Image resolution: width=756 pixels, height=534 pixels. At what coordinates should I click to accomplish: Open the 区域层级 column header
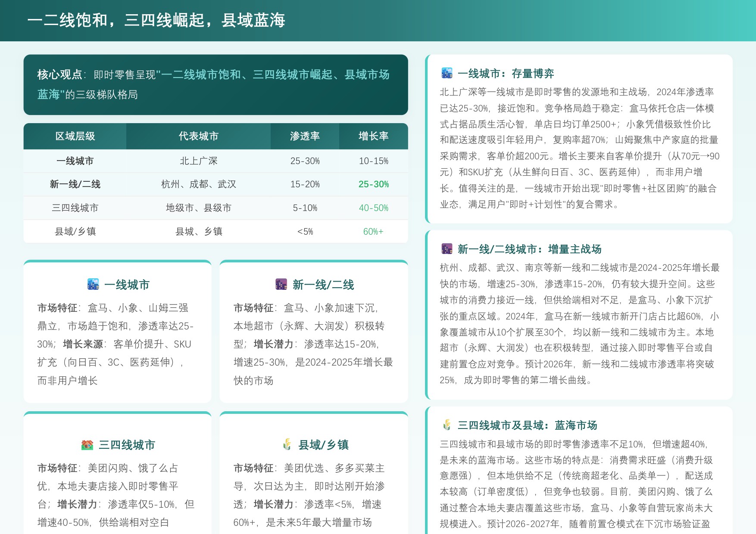click(x=75, y=137)
